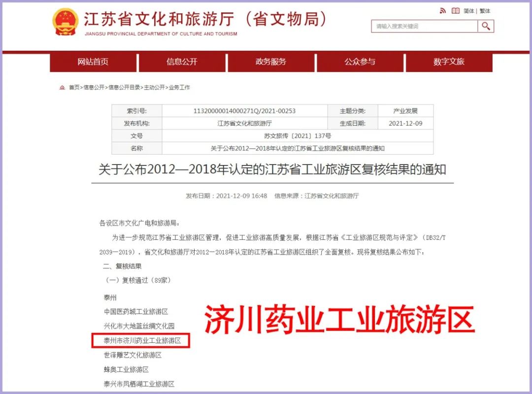Image resolution: width=532 pixels, height=394 pixels.
Task: Switch to 繁体 Chinese
Action: (485, 11)
